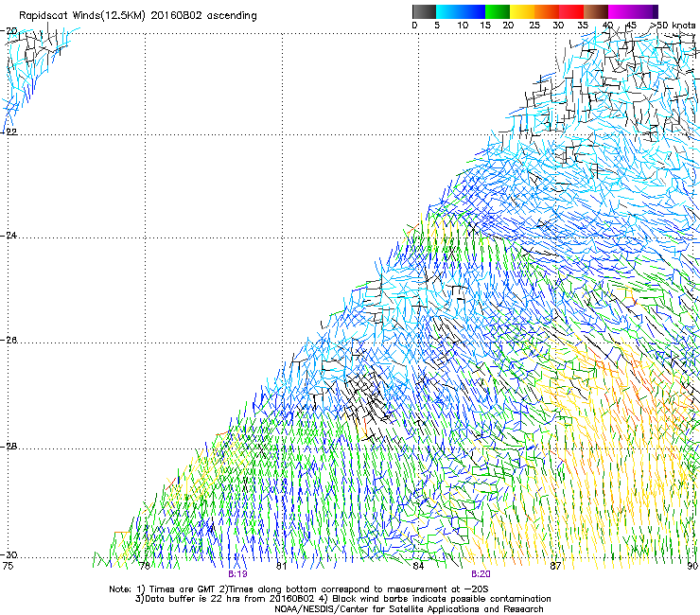Click the note line starting 'Note: 1) Times are GMT'
700x615 pixels.
coord(299,589)
